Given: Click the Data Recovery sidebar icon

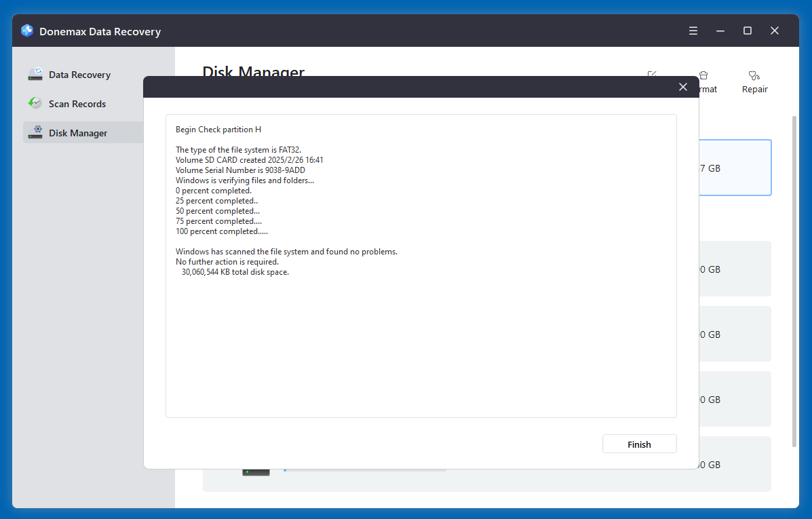Looking at the screenshot, I should click(x=35, y=74).
